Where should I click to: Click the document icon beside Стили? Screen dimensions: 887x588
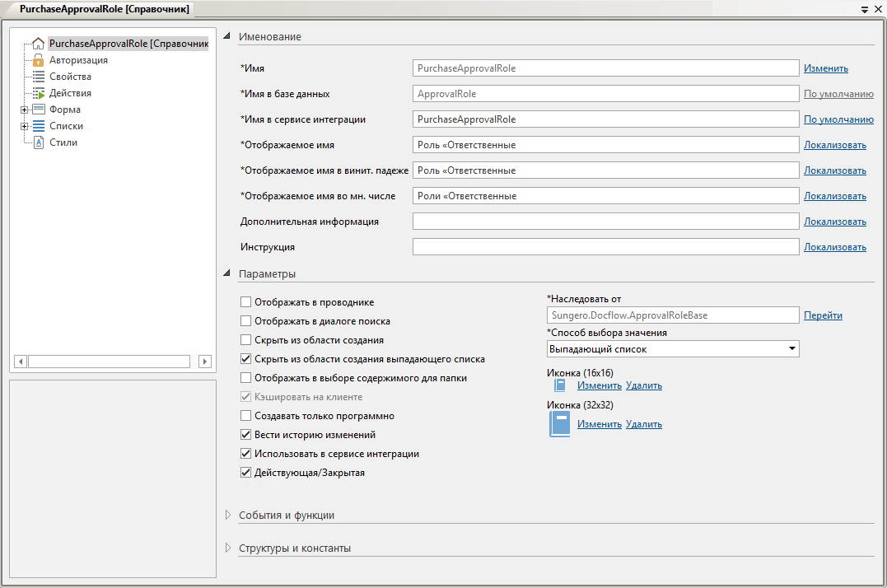38,142
